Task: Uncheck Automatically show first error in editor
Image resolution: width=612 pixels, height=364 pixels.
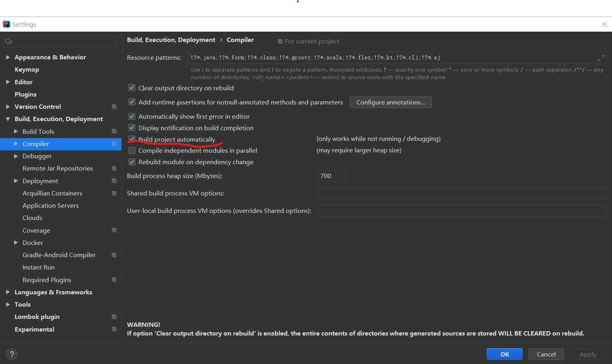Action: point(132,116)
